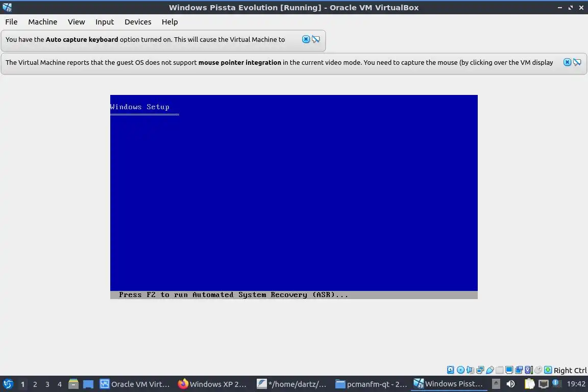Viewport: 588px width, 392px height.
Task: Click the Windows Setup heading text
Action: tap(140, 107)
